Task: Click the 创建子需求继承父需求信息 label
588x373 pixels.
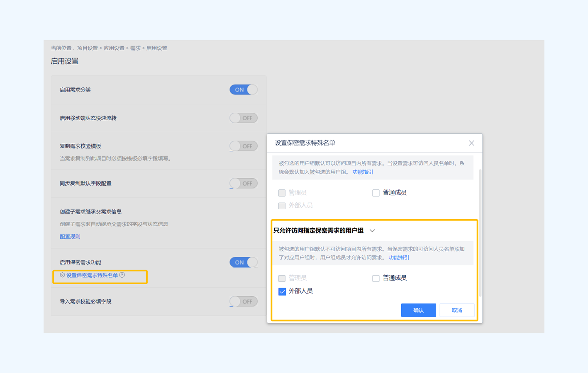Action: tap(90, 211)
